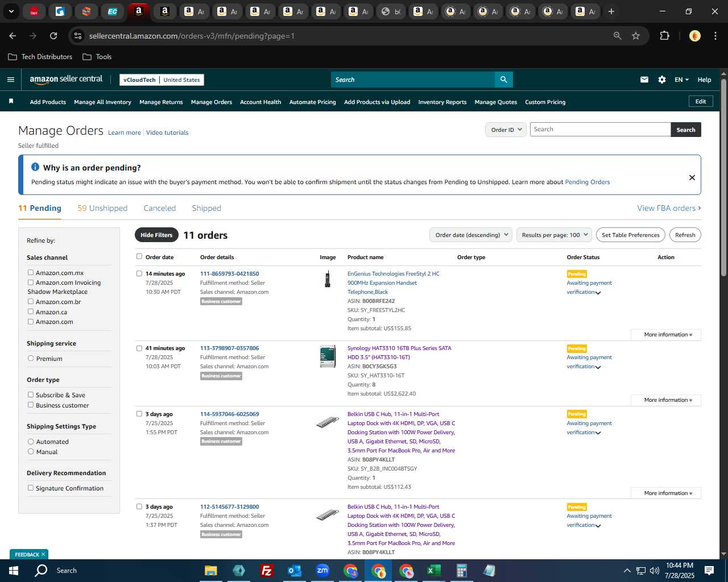This screenshot has width=728, height=582.
Task: Expand Awaiting payment verification on first order
Action: pyautogui.click(x=598, y=293)
